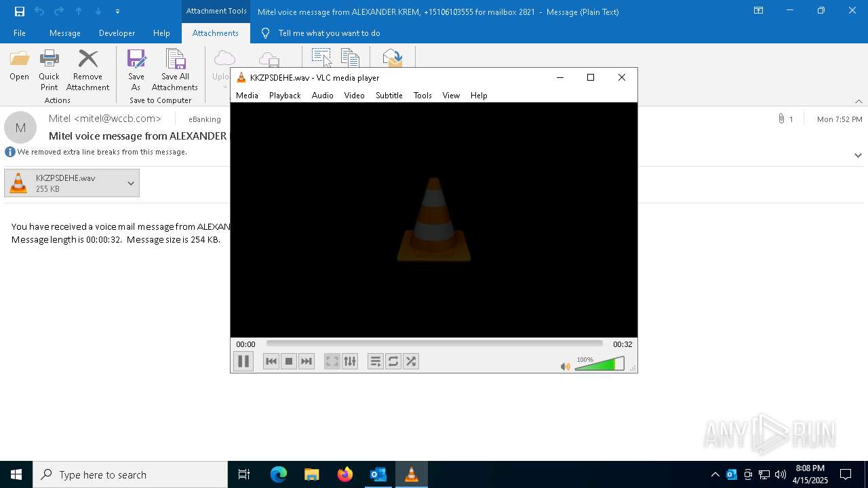Click the attachment paperclip count indicator

point(786,119)
